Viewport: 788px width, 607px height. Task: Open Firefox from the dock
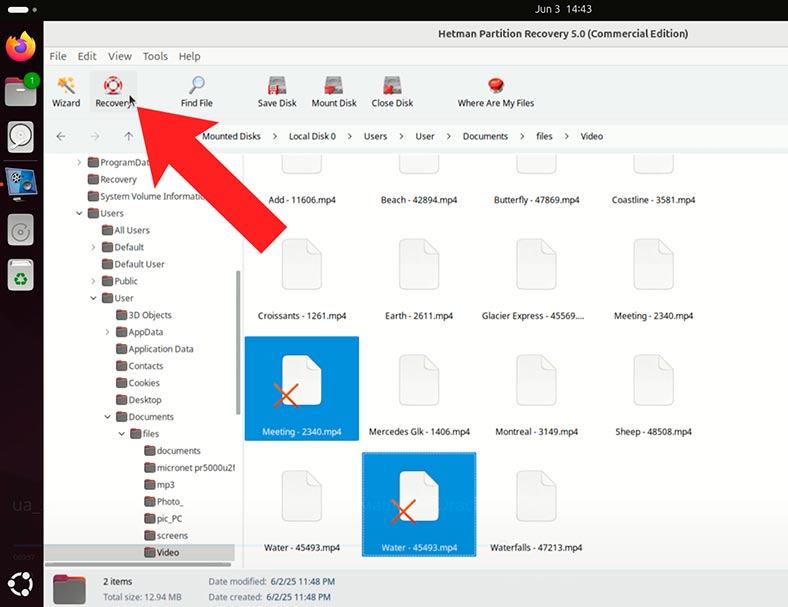(x=21, y=46)
